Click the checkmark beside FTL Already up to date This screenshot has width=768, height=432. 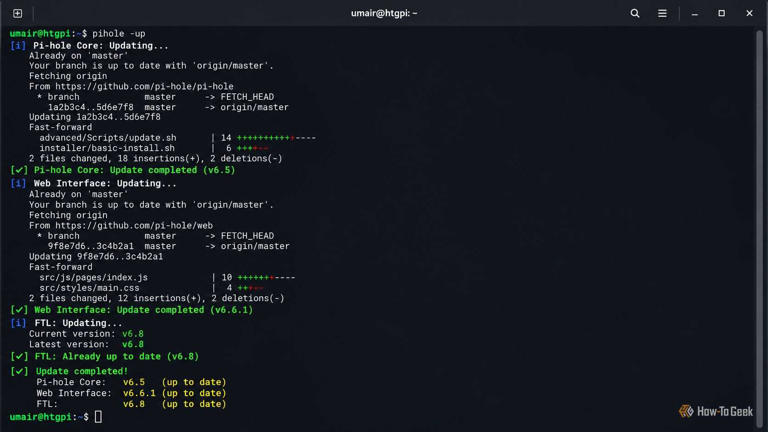[x=19, y=357]
